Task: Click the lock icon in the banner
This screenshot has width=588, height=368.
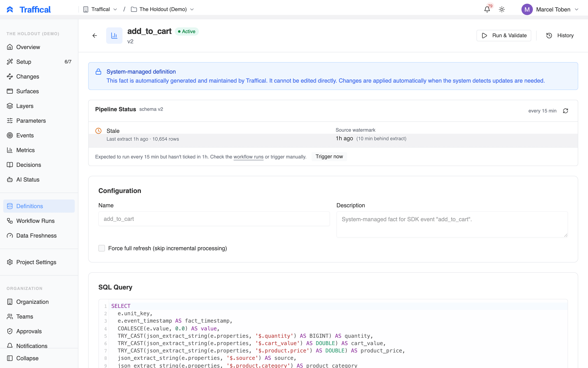Action: click(98, 72)
